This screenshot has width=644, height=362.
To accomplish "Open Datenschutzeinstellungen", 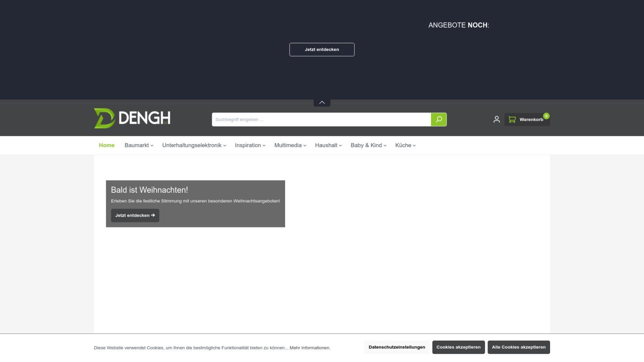I will coord(397,347).
